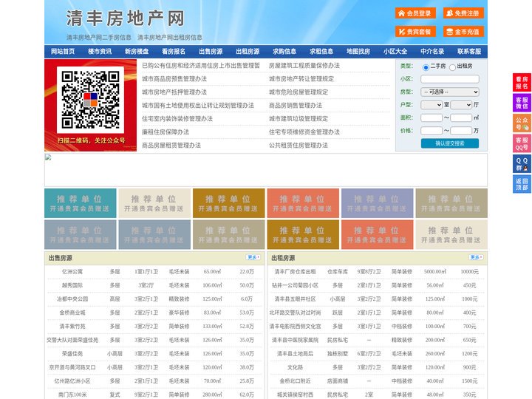Open the 越秀国际 sale listing
The width and height of the screenshot is (532, 399).
[x=72, y=285]
